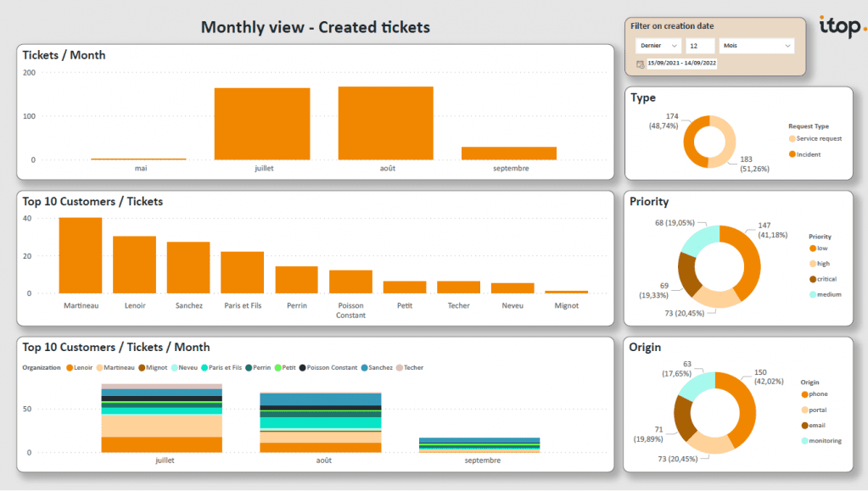
Task: Click the Martineau bar in Top 10 Customers
Action: [81, 254]
